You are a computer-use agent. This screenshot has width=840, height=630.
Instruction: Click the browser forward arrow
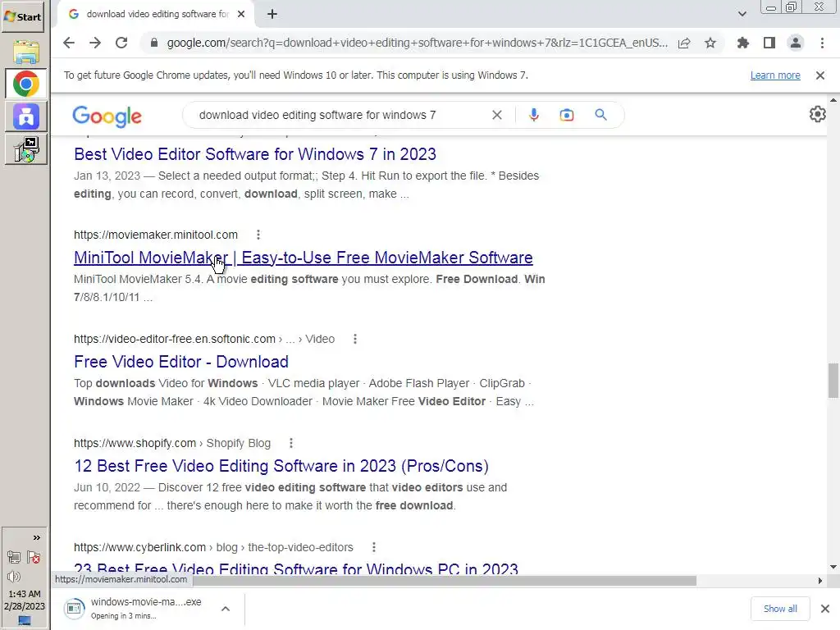[x=95, y=43]
